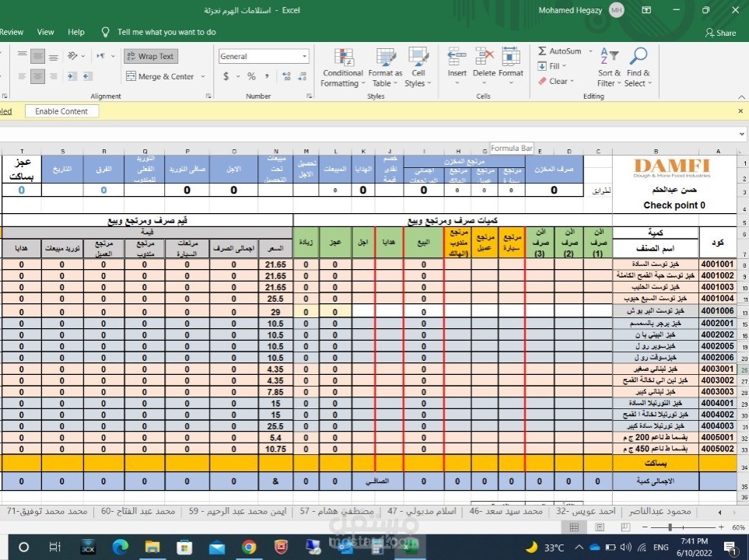Apply Accounting Number Format dollar icon
The width and height of the screenshot is (749, 560).
pyautogui.click(x=226, y=76)
